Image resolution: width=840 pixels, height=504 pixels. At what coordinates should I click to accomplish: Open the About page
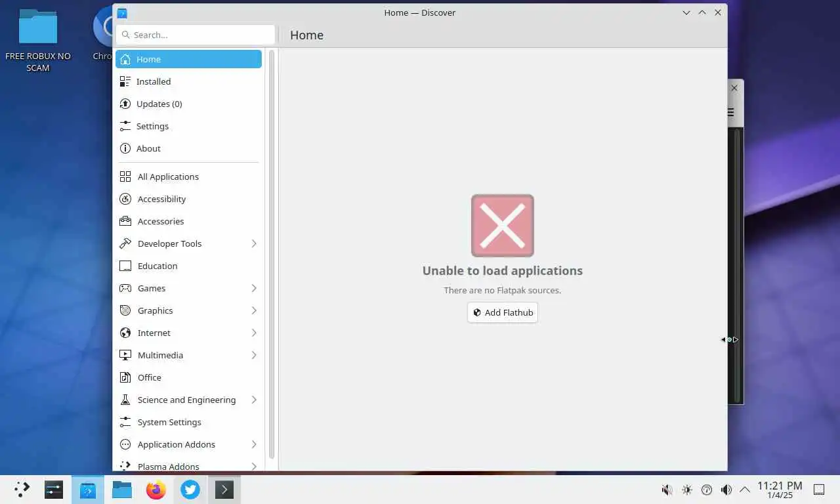(x=188, y=148)
